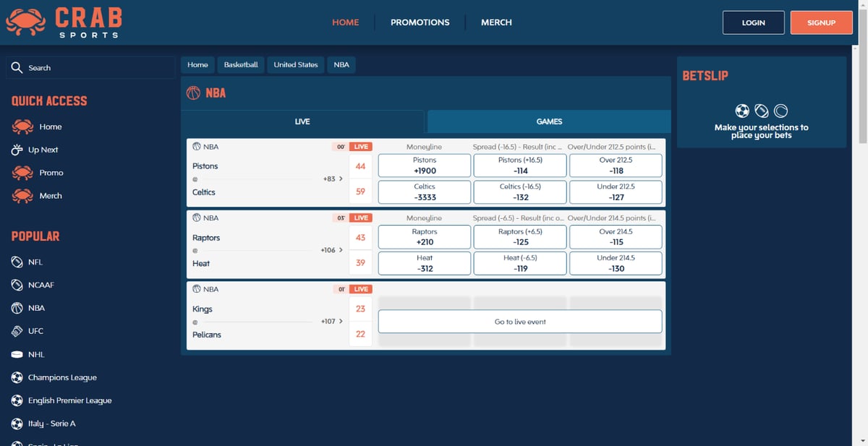Click the UFC icon in Popular list
The width and height of the screenshot is (868, 446).
pos(17,331)
